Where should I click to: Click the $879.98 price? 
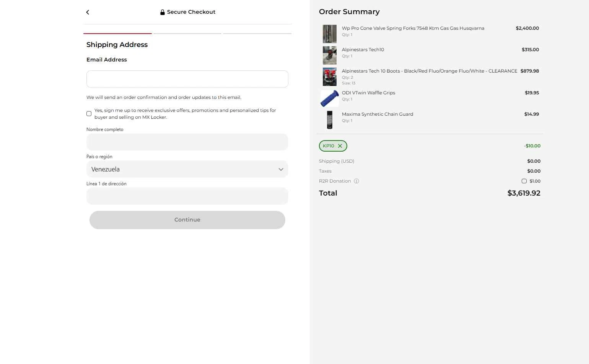coord(530,71)
